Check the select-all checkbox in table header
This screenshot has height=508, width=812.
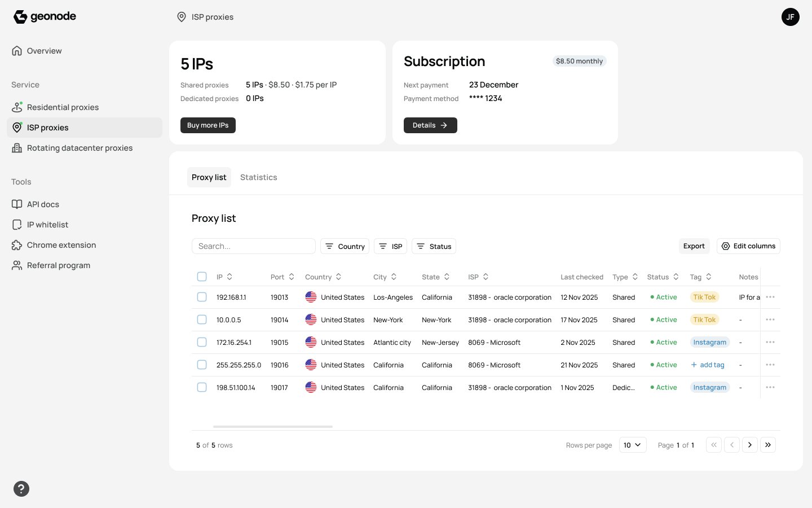[x=202, y=277]
